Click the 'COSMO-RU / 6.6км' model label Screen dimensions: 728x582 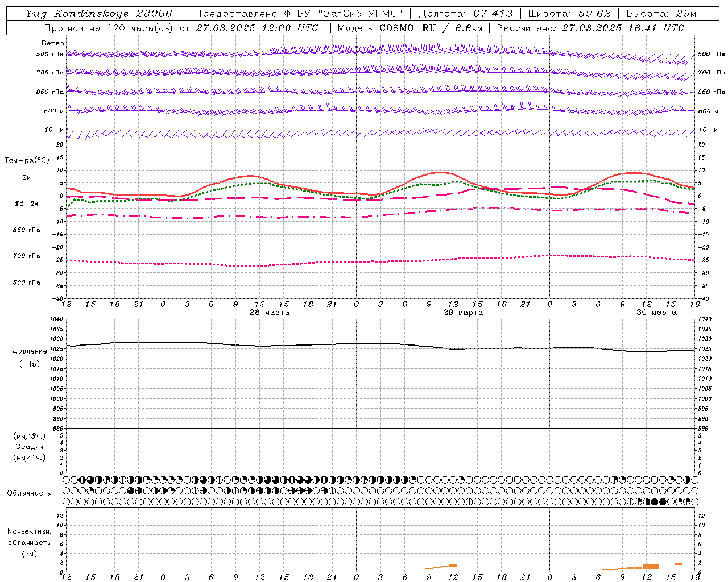[431, 28]
